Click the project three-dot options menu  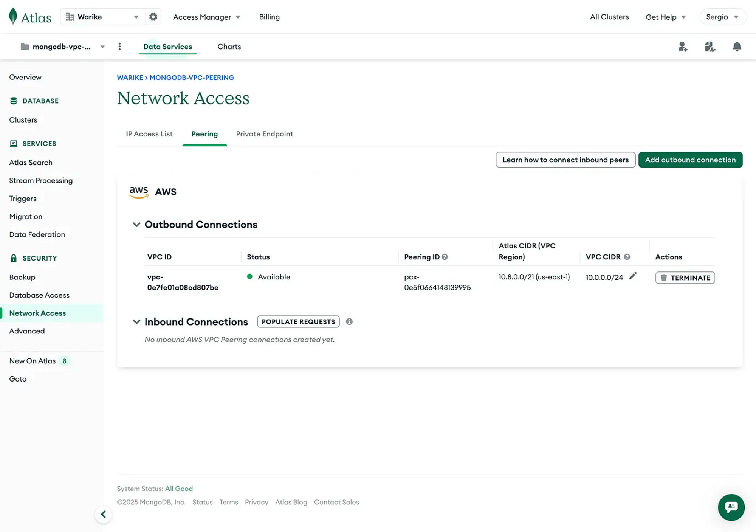[119, 47]
